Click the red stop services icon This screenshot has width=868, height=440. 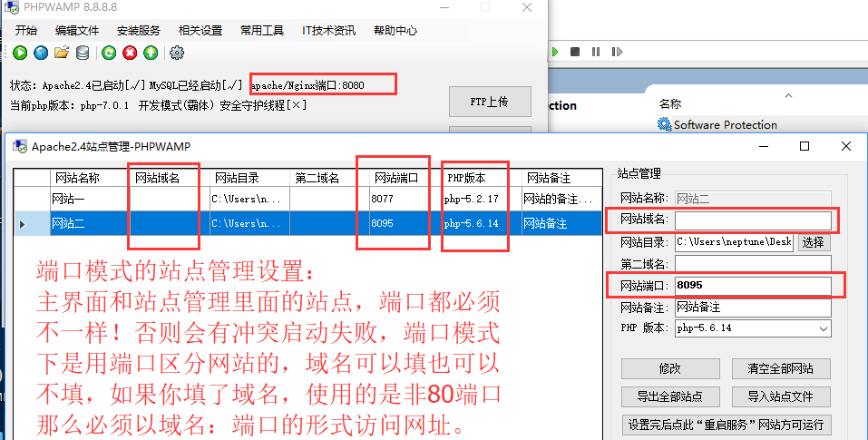(x=130, y=53)
